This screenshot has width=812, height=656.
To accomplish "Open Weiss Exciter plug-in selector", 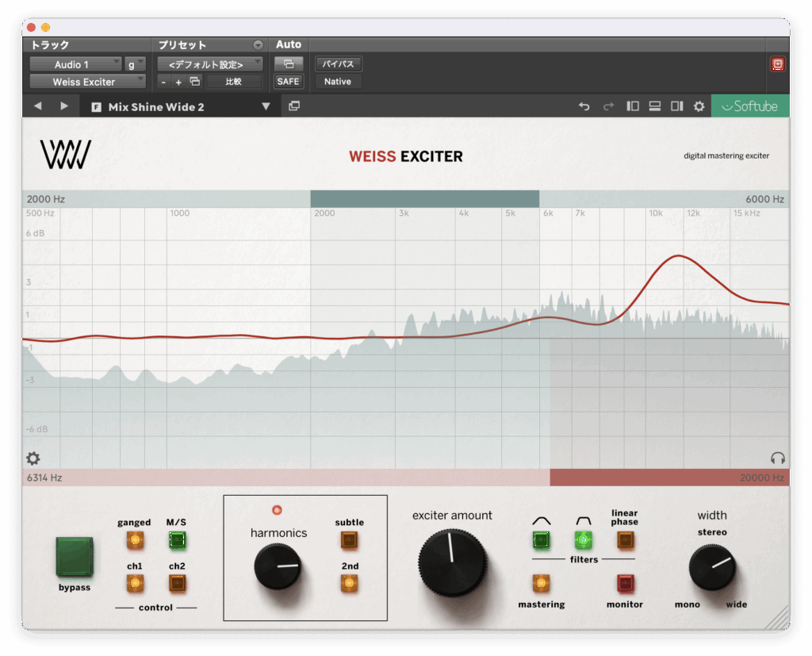I will [x=87, y=82].
